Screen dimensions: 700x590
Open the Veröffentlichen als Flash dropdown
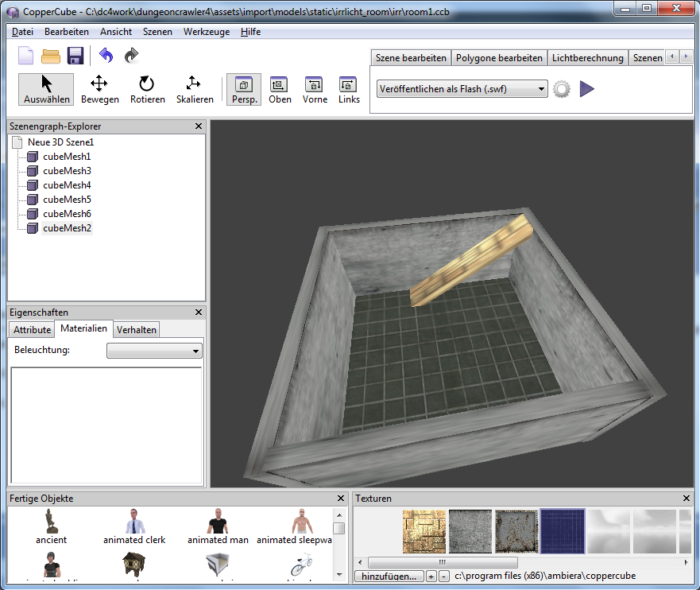pyautogui.click(x=462, y=89)
